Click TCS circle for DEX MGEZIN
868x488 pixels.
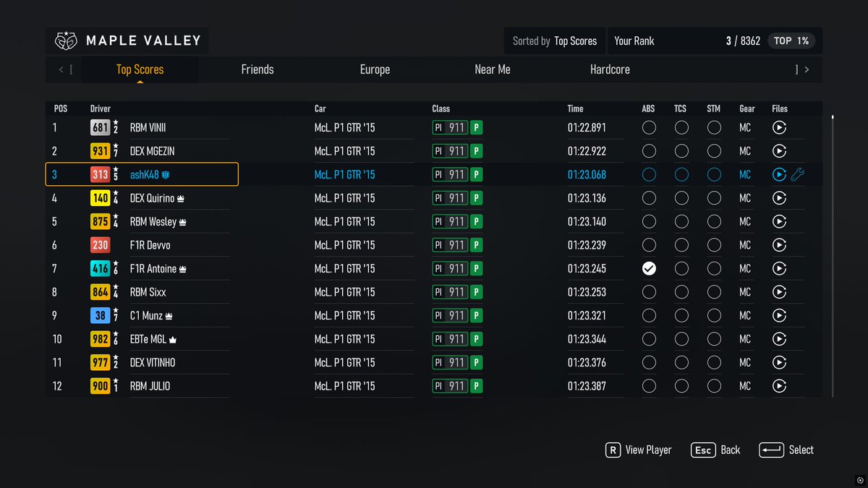point(681,151)
